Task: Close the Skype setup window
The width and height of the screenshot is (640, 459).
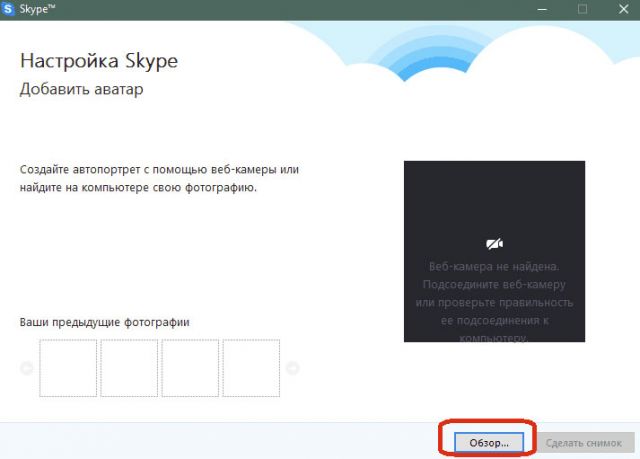Action: (x=623, y=9)
